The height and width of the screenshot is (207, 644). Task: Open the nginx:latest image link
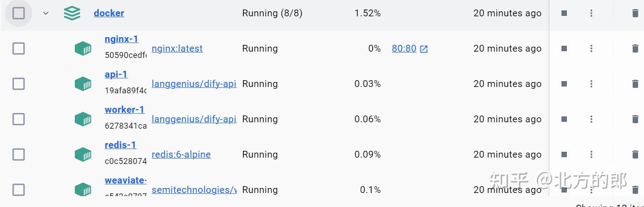(177, 48)
